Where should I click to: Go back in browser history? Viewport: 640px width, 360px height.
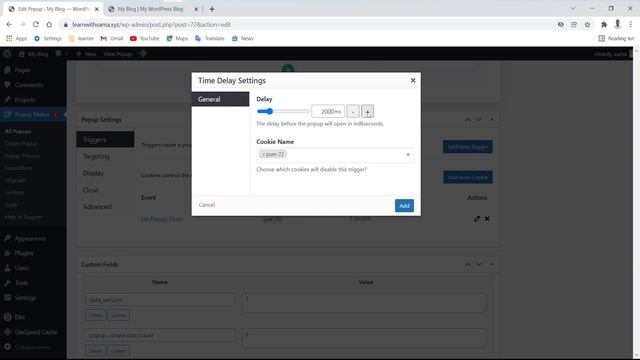point(9,24)
